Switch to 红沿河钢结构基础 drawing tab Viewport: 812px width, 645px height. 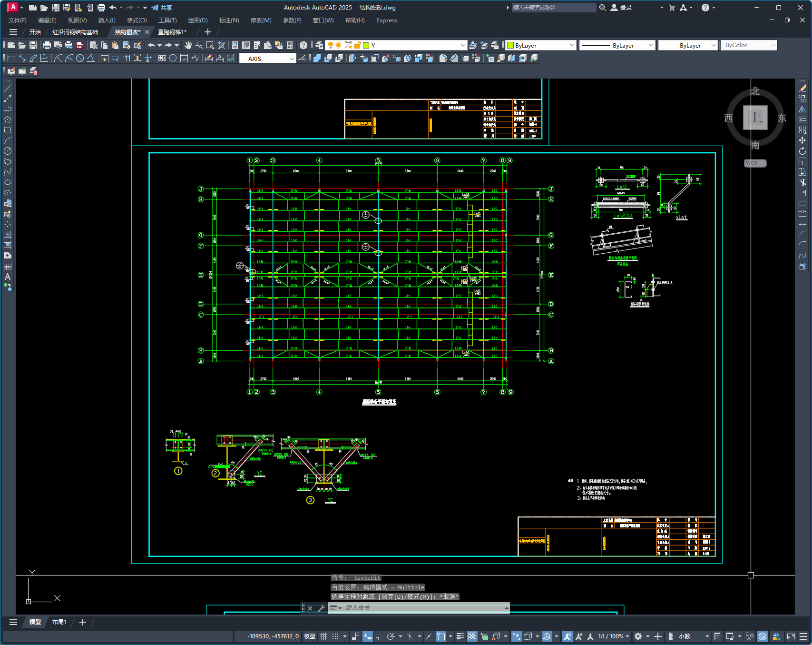click(75, 32)
